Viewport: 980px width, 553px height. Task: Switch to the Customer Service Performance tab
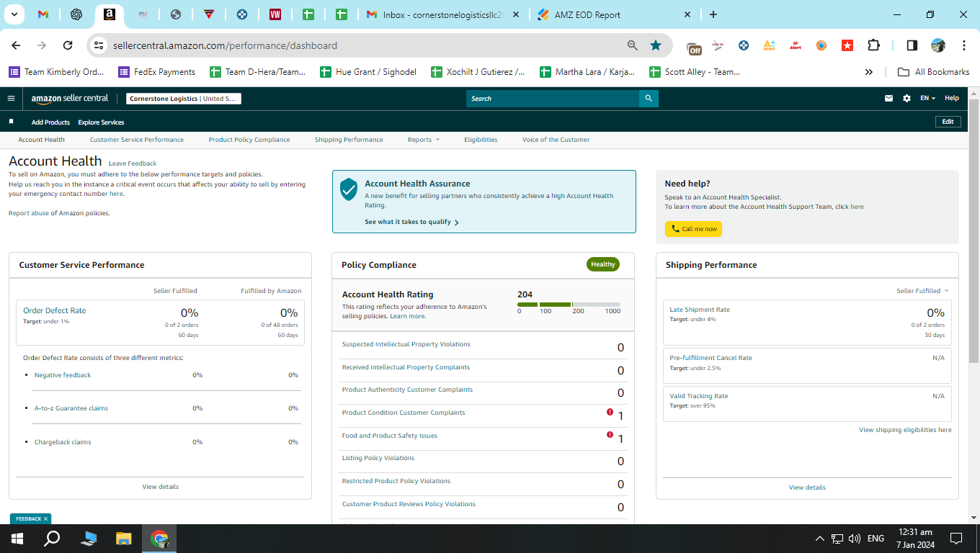[137, 140]
